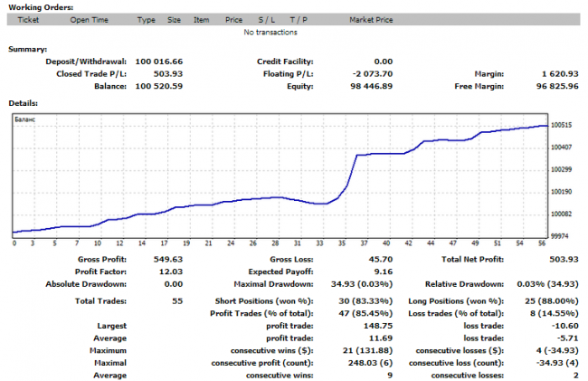
Task: Click the T / P column header
Action: tap(299, 19)
